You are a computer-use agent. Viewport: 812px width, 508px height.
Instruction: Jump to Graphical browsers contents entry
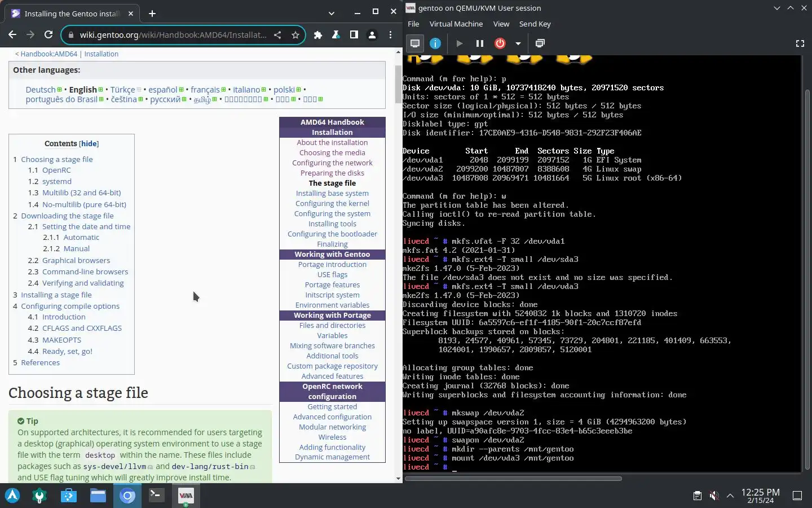76,260
